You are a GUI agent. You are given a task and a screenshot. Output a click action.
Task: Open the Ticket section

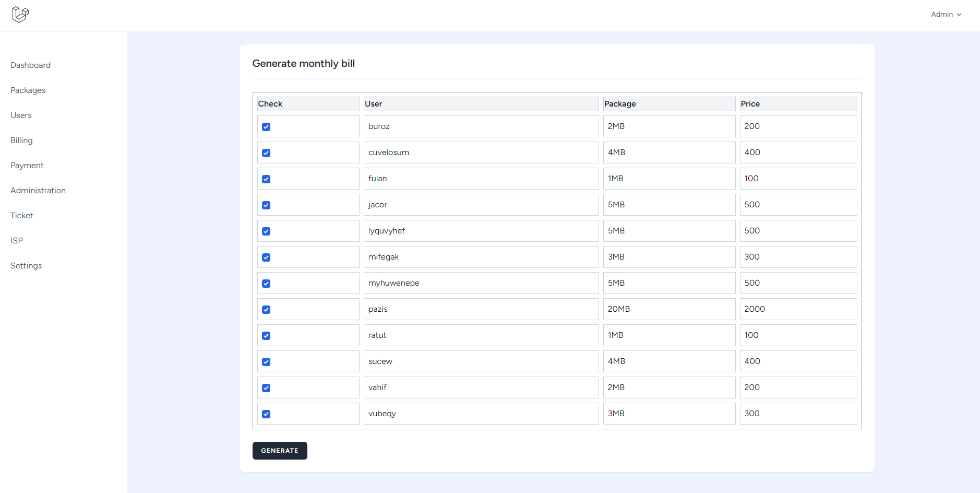21,215
